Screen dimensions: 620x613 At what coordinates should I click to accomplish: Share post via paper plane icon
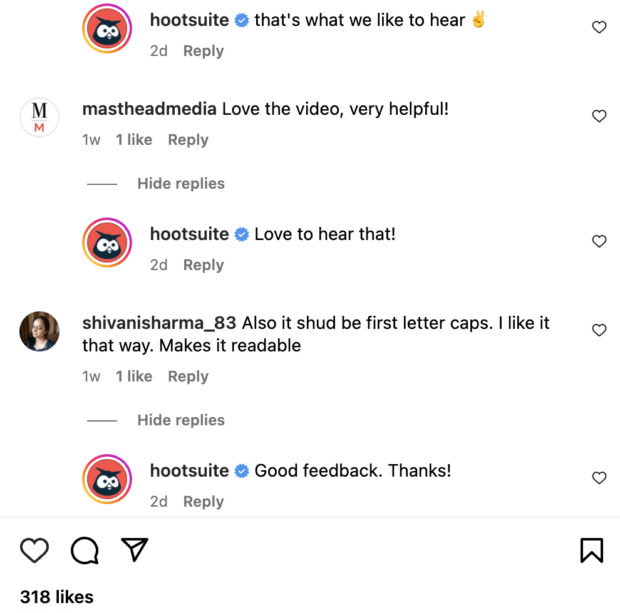[x=135, y=549]
